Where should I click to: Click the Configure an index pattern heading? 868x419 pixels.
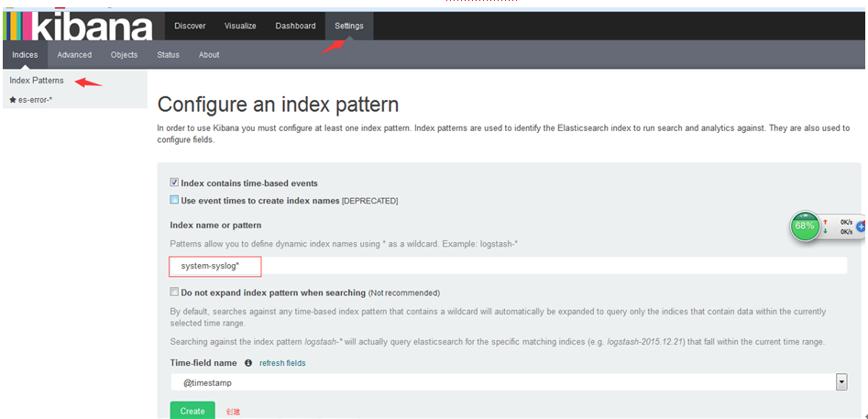[278, 104]
